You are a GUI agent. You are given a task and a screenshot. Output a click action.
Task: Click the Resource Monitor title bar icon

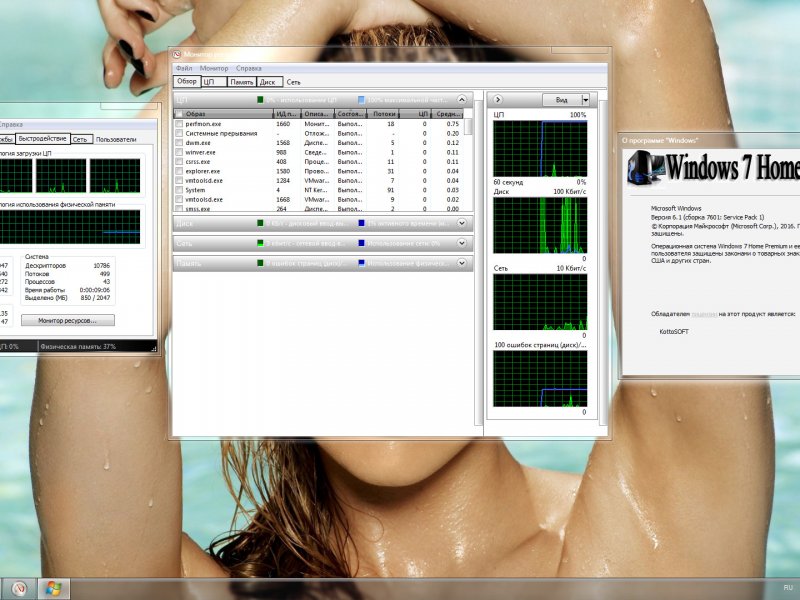pos(177,54)
